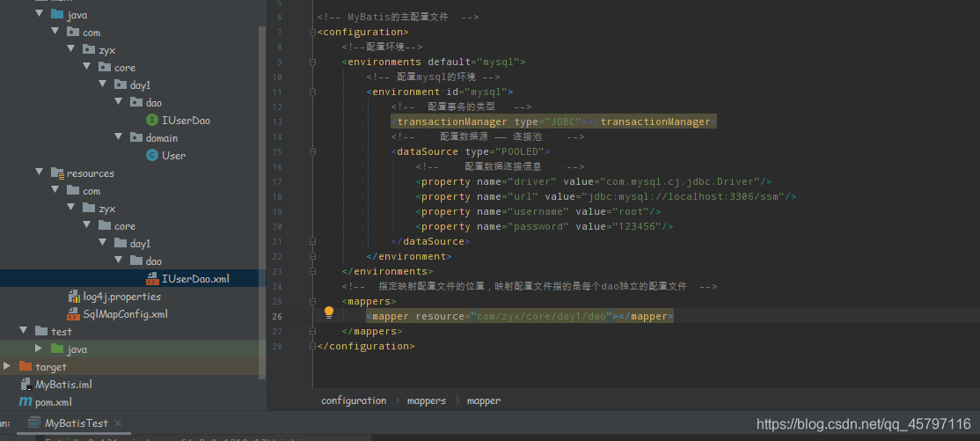Select MyBatis.iml in the tree
This screenshot has width=980, height=441.
(63, 384)
